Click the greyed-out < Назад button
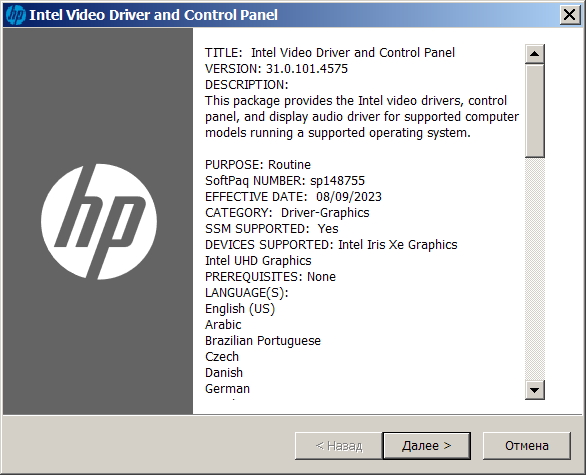 pos(339,446)
